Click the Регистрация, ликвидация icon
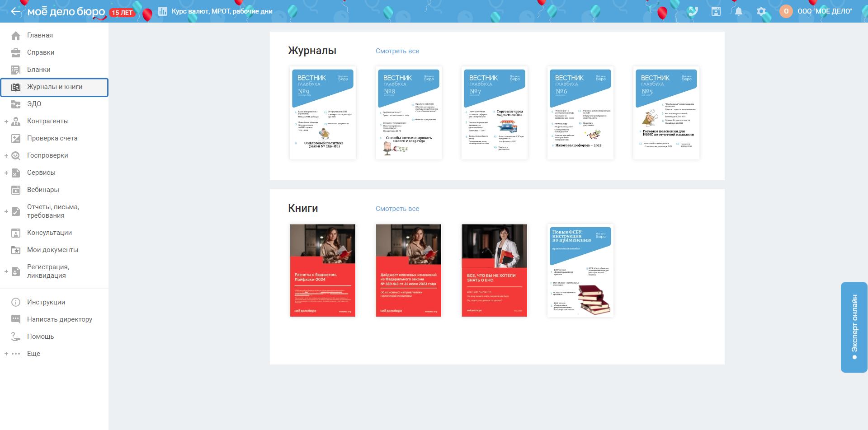 16,271
